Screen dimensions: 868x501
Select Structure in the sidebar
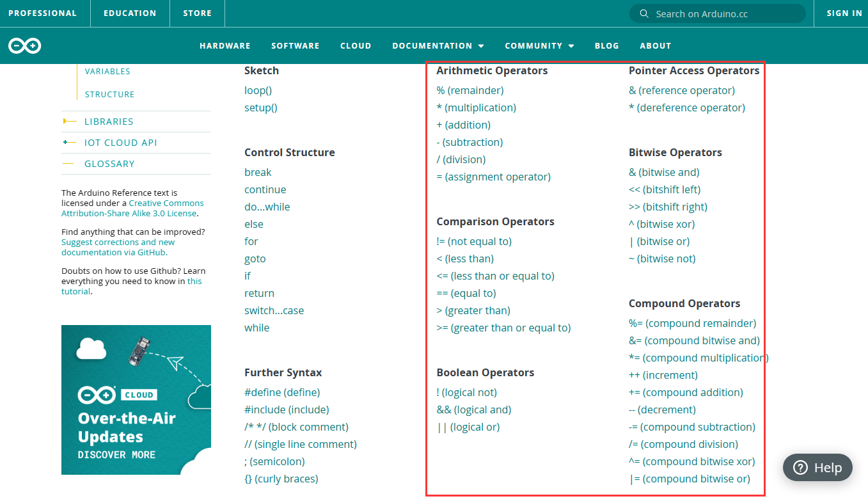pos(109,94)
